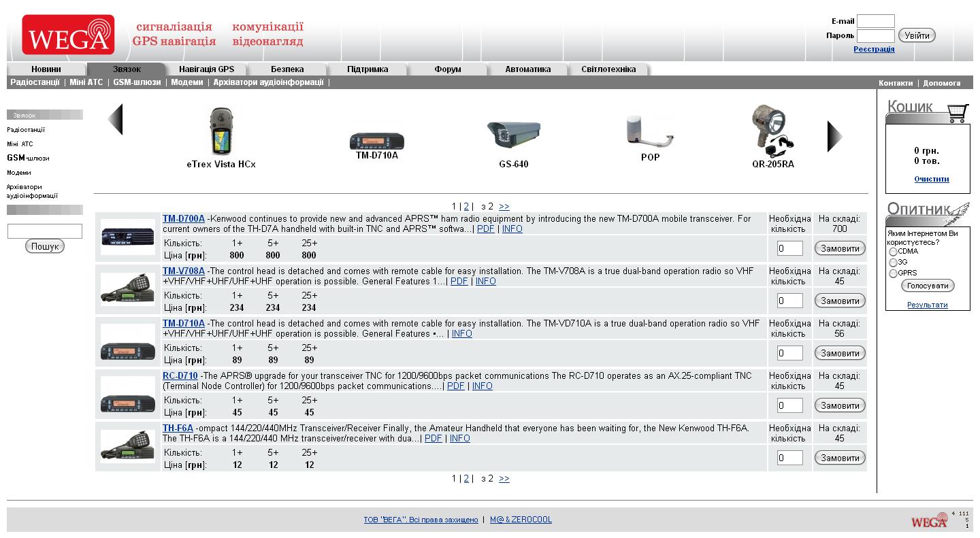View the TH-F6A row thumbnail image
Screen dimensions: 980x538
[128, 446]
